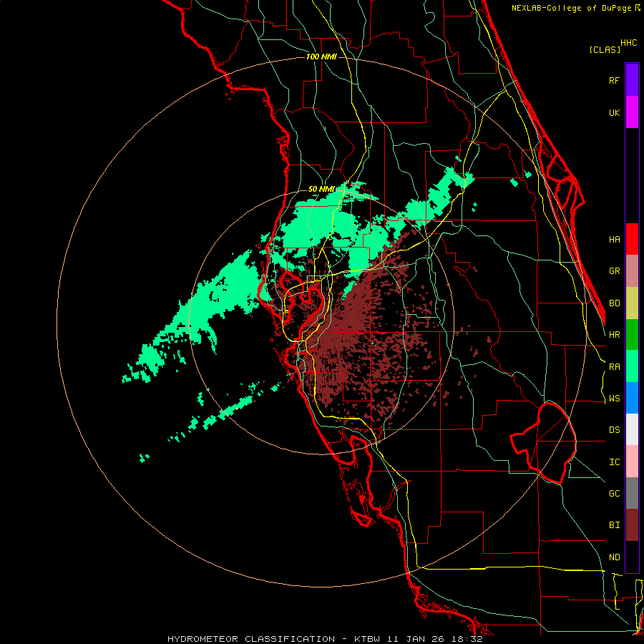This screenshot has width=644, height=644.
Task: Click the HYDROMETEOR CLASSIFICATION caption text
Action: (251, 639)
